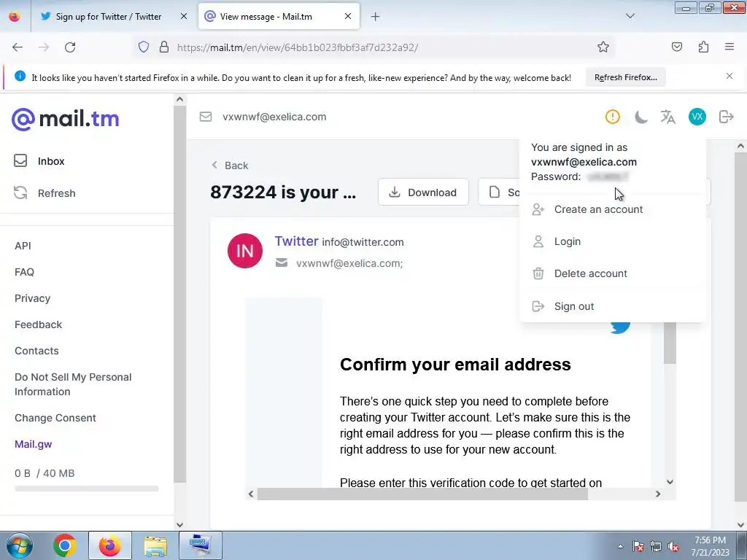
Task: Click the email body horizontal scrollbar
Action: (x=422, y=494)
